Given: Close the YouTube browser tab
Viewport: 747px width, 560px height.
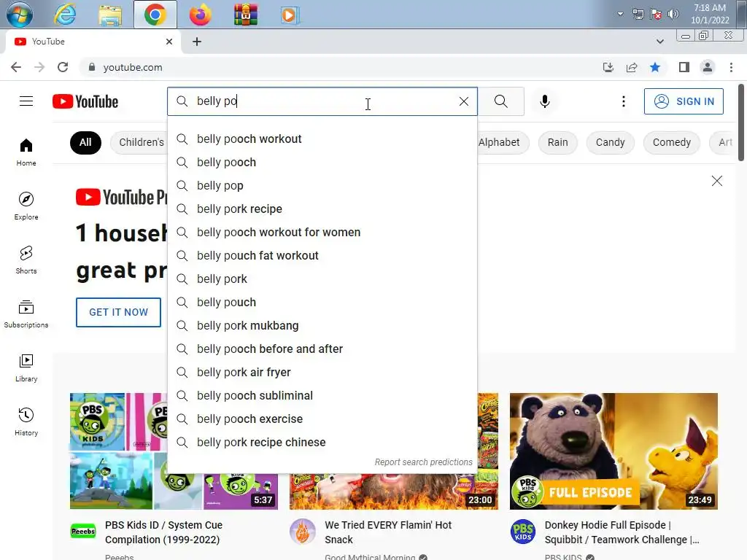Looking at the screenshot, I should click(x=169, y=42).
